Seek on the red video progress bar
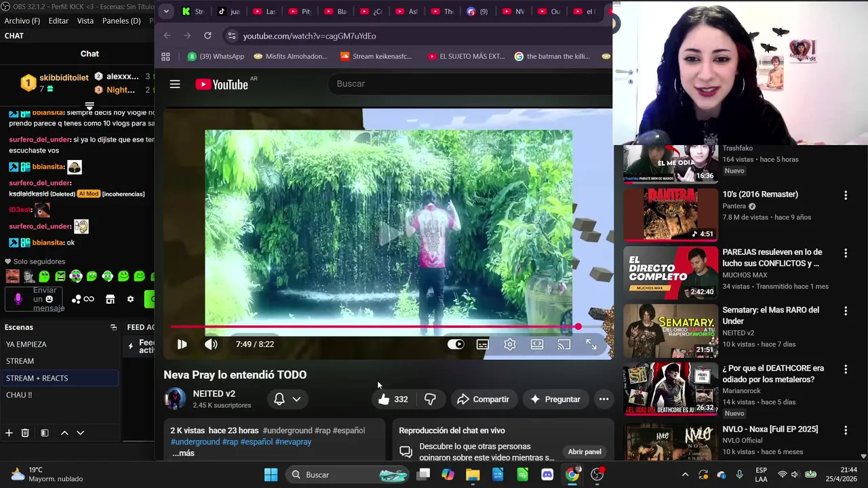The image size is (868, 488). (374, 327)
